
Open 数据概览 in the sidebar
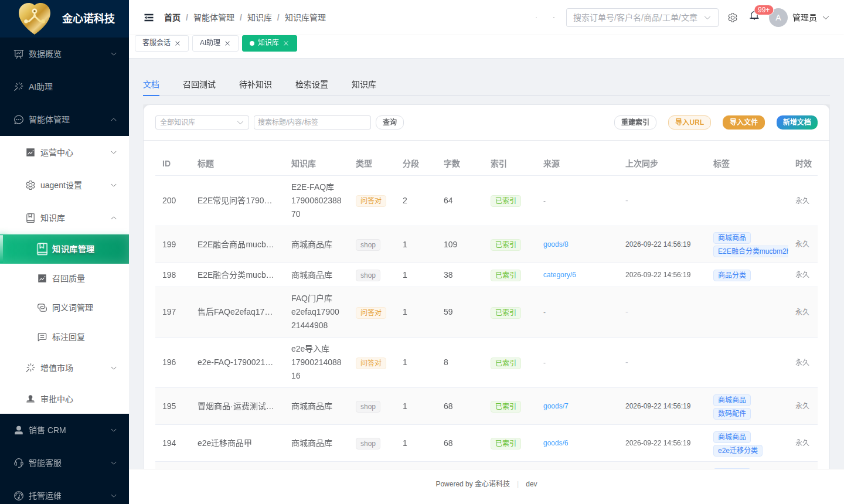coord(64,54)
